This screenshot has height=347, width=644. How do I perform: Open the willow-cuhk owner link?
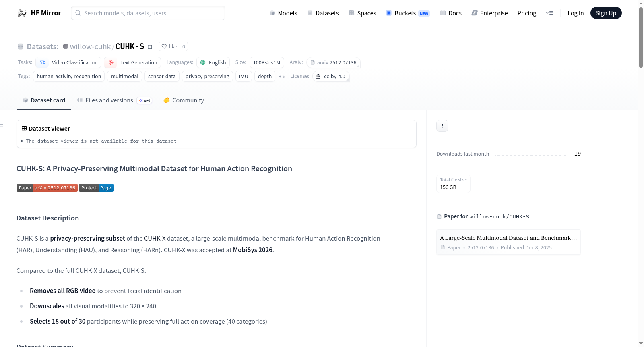click(x=90, y=46)
